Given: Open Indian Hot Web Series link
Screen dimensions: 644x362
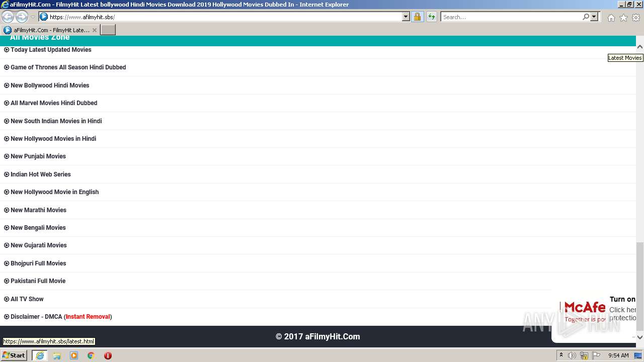Looking at the screenshot, I should pyautogui.click(x=41, y=174).
